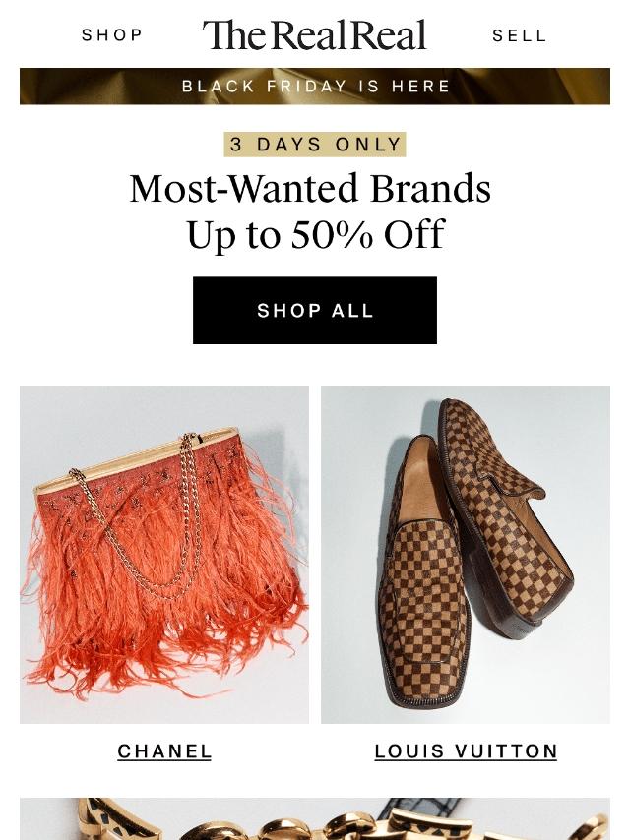Click the black strap in jewelry photo
This screenshot has width=630, height=840.
click(423, 806)
